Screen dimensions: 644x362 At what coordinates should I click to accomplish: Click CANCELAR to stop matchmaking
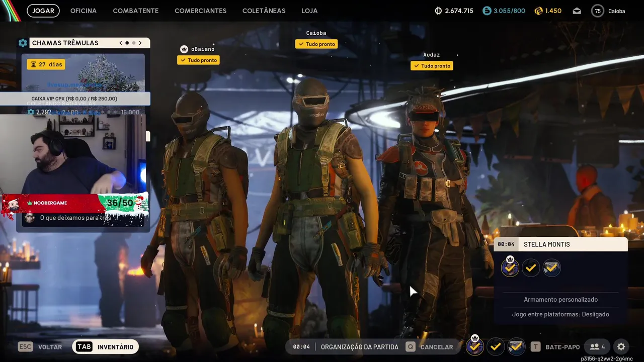pos(437,347)
